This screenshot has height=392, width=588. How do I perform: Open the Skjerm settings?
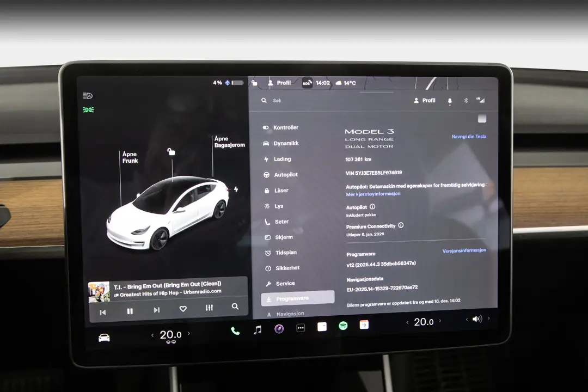[279, 237]
